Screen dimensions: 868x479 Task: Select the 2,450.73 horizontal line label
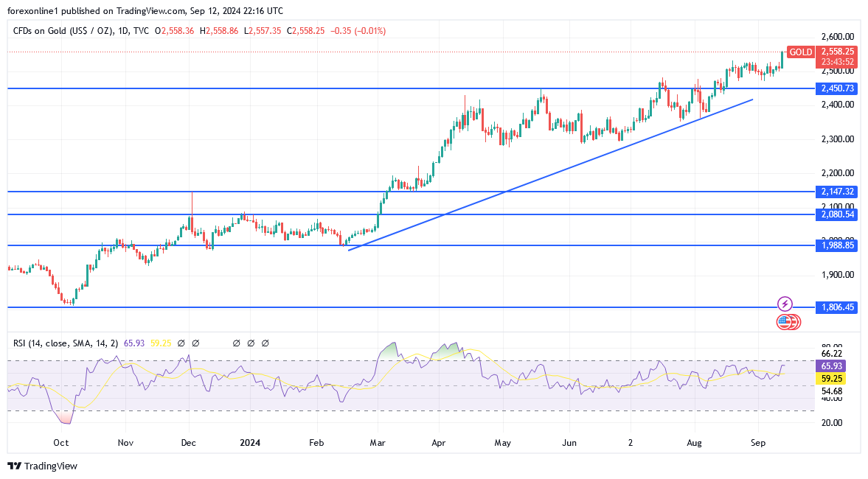tap(837, 88)
